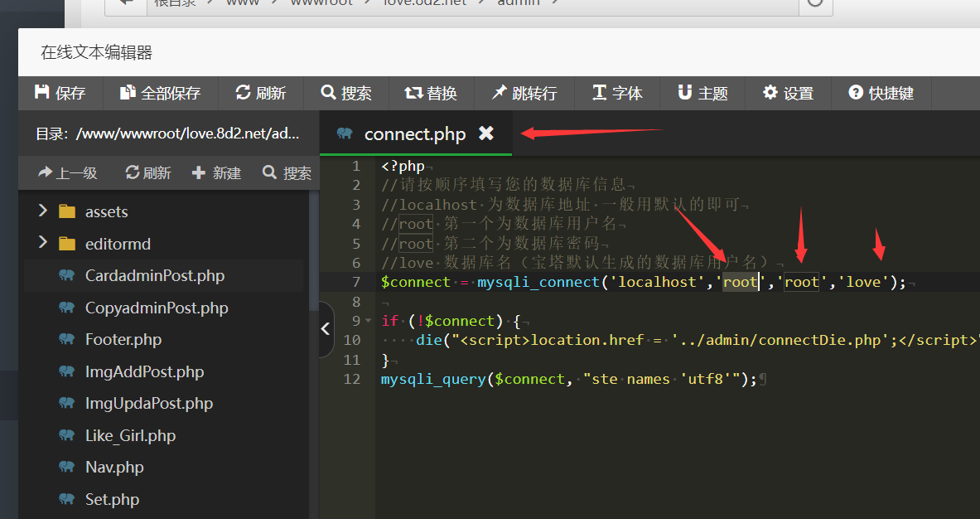This screenshot has width=980, height=519.
Task: Open the Font (字体) settings
Action: (x=617, y=93)
